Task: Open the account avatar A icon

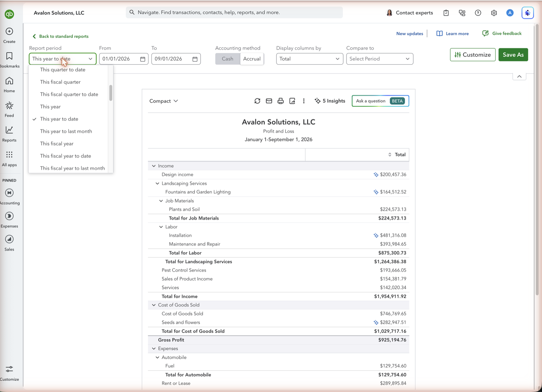Action: (510, 13)
